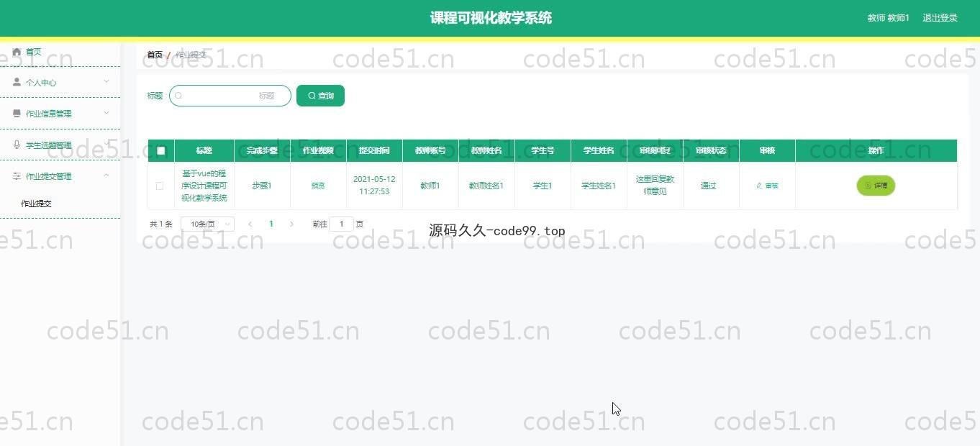Image resolution: width=980 pixels, height=446 pixels.
Task: Select page number 1 in pagination
Action: 271,224
